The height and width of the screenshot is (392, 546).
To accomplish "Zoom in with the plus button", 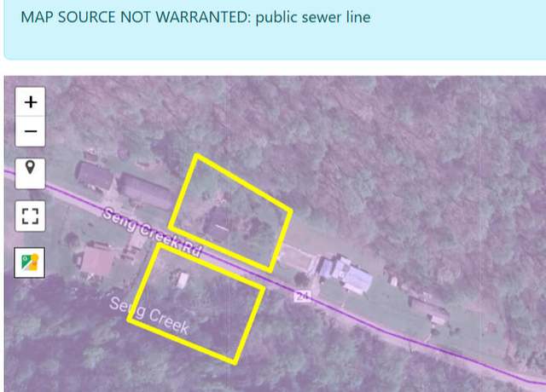I will pos(31,102).
